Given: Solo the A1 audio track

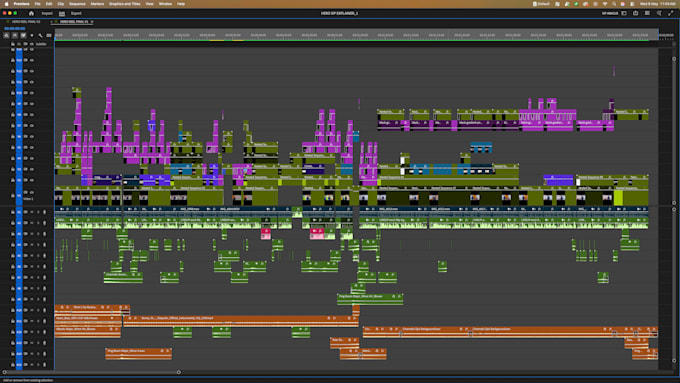Looking at the screenshot, I should [x=38, y=212].
